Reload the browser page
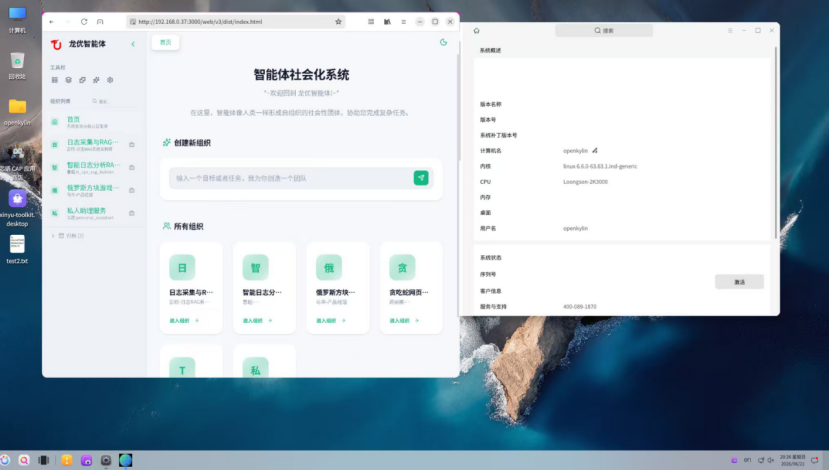The height and width of the screenshot is (470, 829). click(x=84, y=22)
